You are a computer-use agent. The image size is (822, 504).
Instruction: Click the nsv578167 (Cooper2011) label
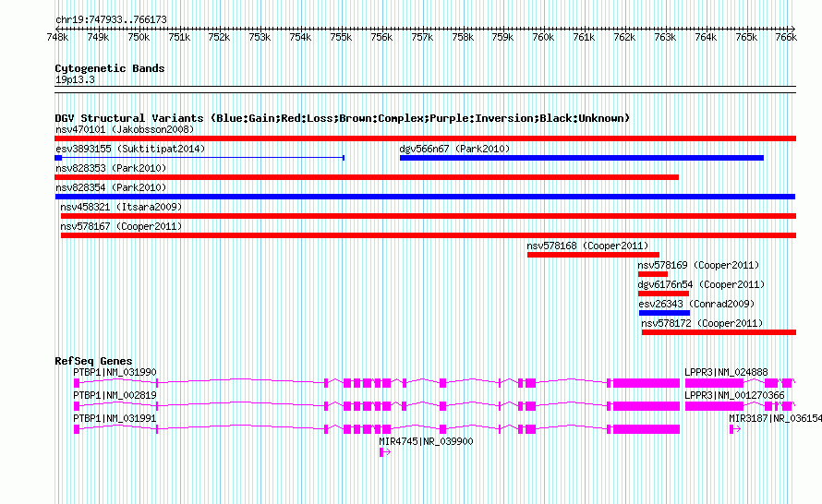point(121,226)
